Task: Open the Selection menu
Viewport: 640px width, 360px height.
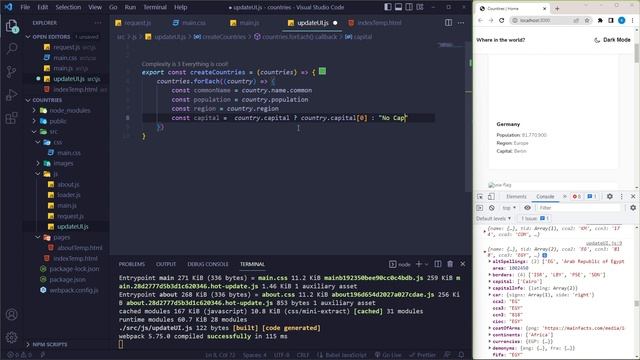Action: tap(68, 7)
